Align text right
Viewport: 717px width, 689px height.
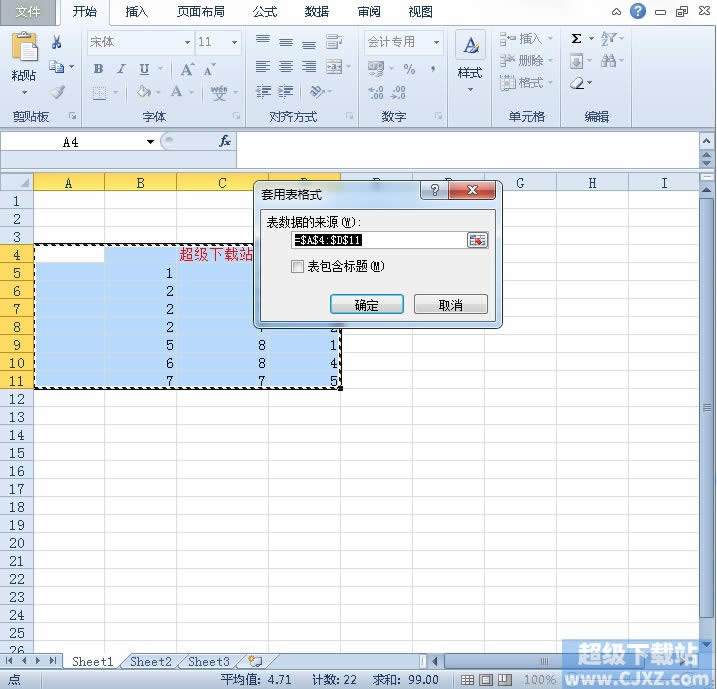click(309, 67)
